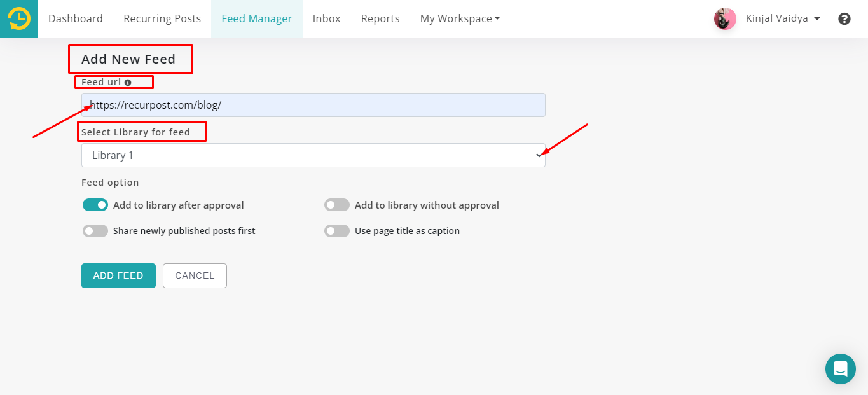Open the Inbox page

(x=326, y=19)
